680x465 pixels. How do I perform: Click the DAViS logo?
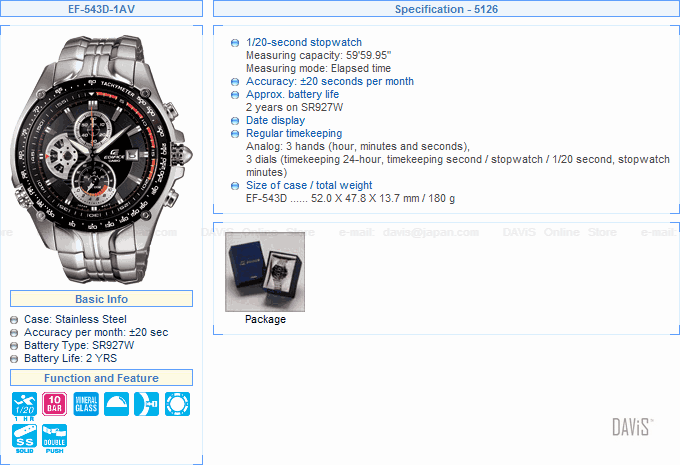(632, 427)
